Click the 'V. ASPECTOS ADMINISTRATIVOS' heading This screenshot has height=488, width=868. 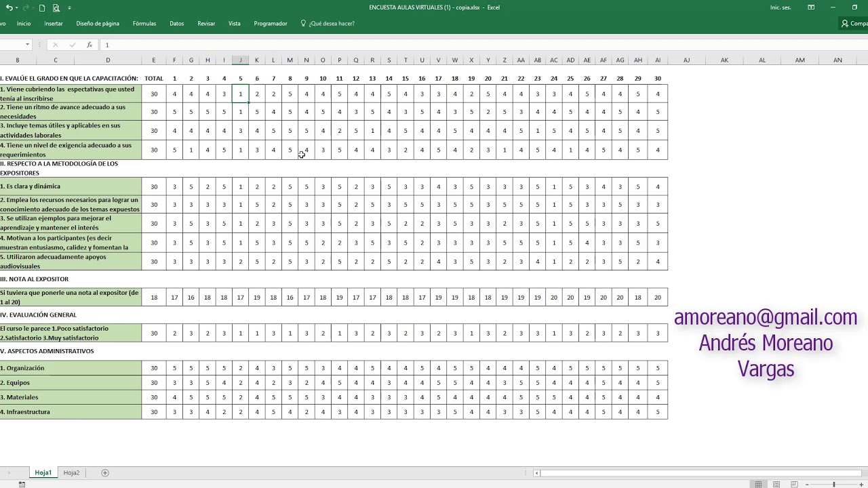tap(47, 351)
